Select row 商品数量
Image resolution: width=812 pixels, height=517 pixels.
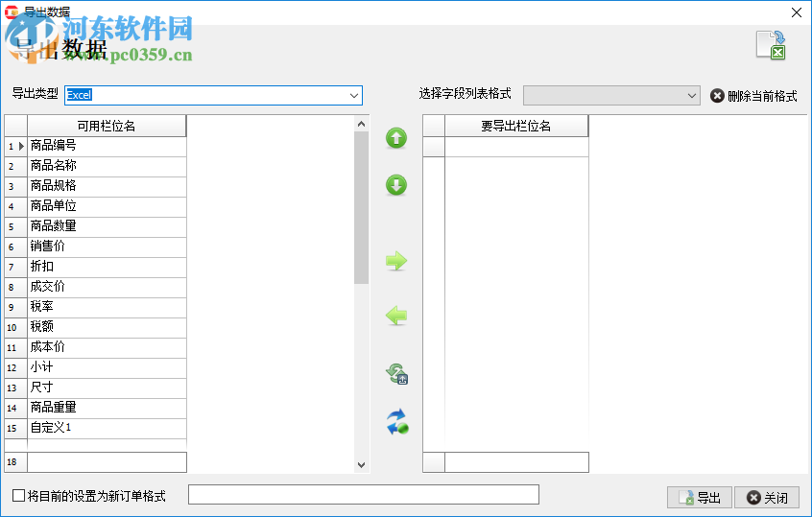tap(107, 226)
